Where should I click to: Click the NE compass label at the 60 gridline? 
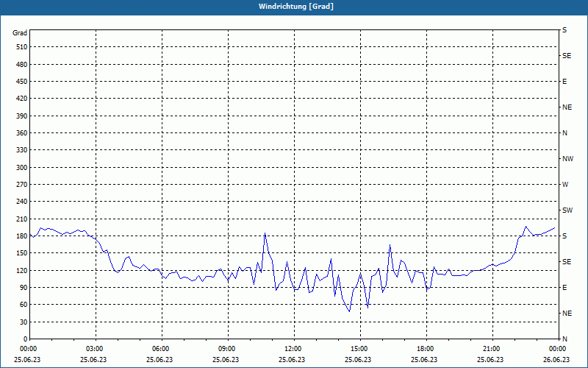(567, 314)
